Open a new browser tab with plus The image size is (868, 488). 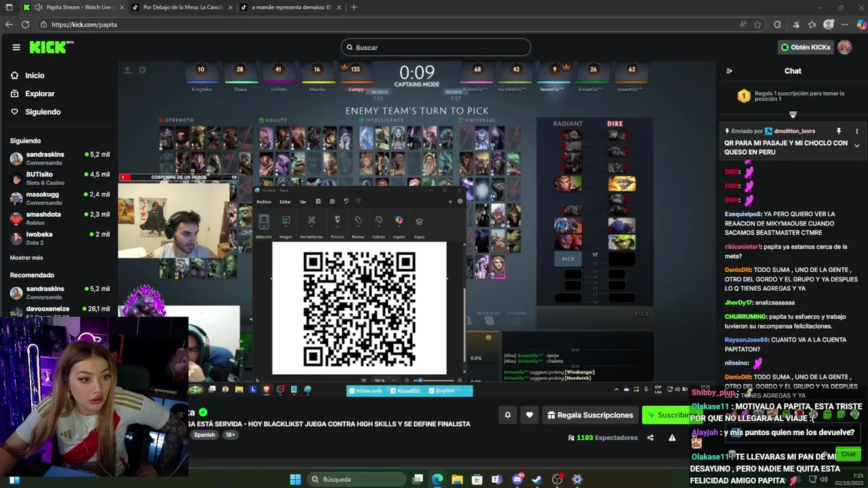pos(354,7)
